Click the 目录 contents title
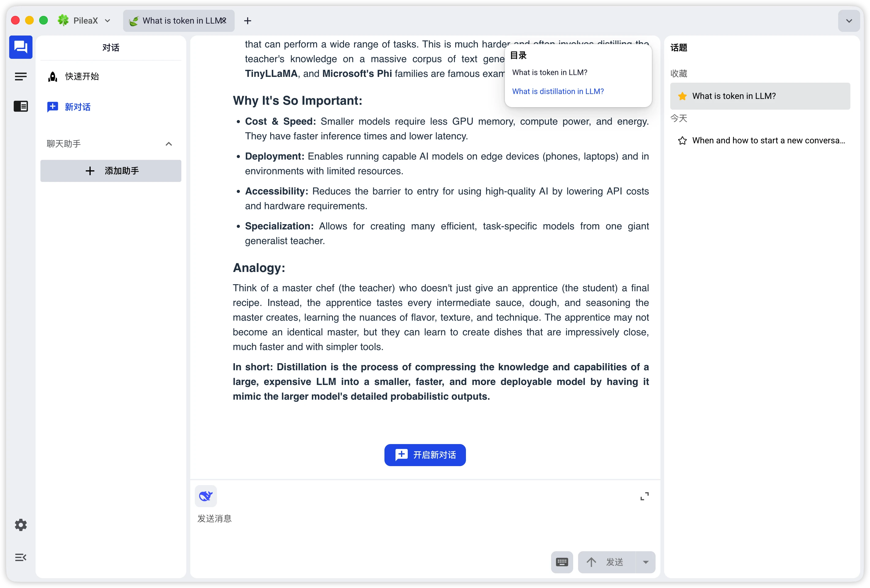Screen dimensions: 870x588 [x=519, y=55]
